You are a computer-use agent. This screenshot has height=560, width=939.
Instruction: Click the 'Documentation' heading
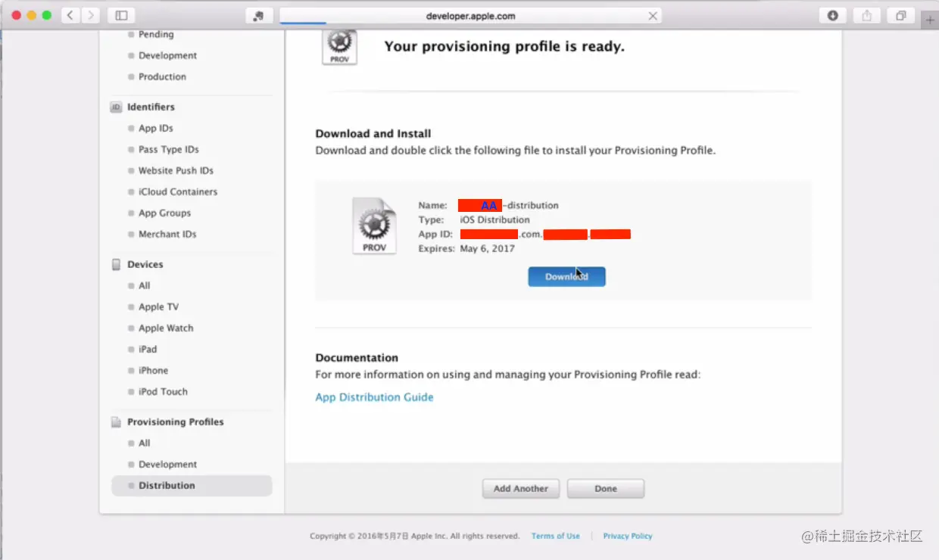pyautogui.click(x=357, y=358)
